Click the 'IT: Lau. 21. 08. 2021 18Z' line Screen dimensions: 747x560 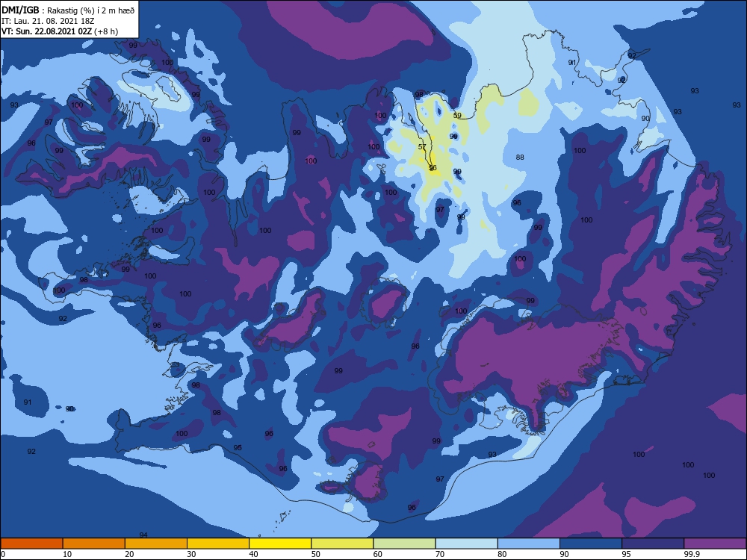point(48,21)
